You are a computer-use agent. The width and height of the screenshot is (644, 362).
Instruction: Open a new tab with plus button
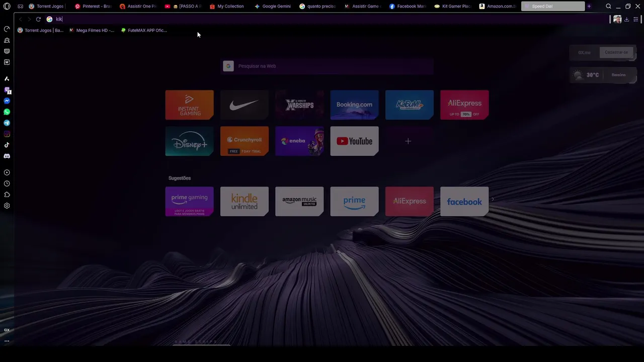pos(589,7)
